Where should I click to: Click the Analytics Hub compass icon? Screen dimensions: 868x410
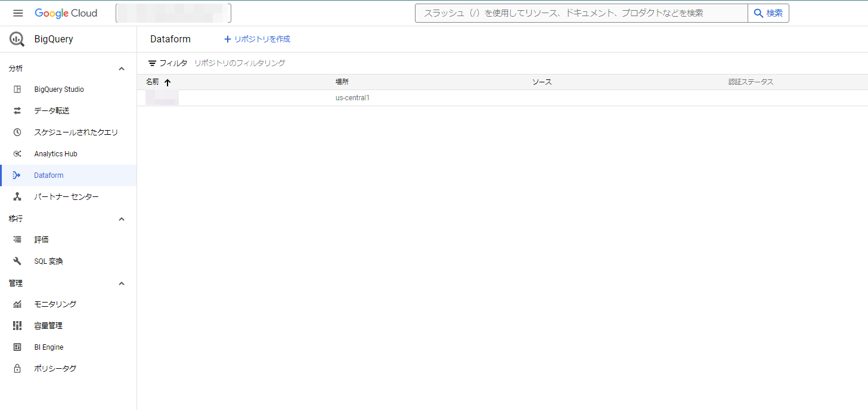[x=17, y=153]
